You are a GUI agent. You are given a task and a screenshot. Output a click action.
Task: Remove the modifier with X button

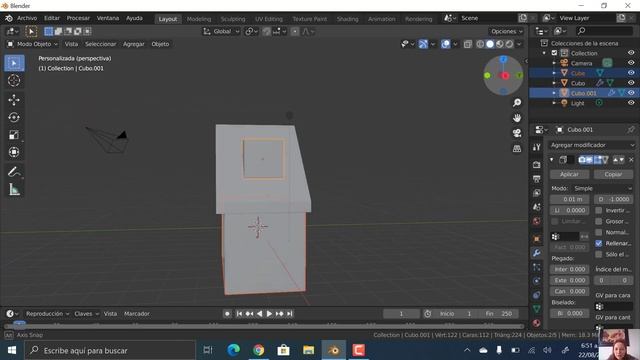tap(631, 160)
